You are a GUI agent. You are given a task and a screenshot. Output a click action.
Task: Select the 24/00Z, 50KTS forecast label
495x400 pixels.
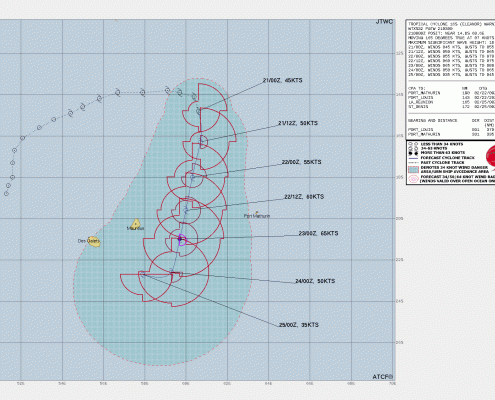click(x=315, y=281)
